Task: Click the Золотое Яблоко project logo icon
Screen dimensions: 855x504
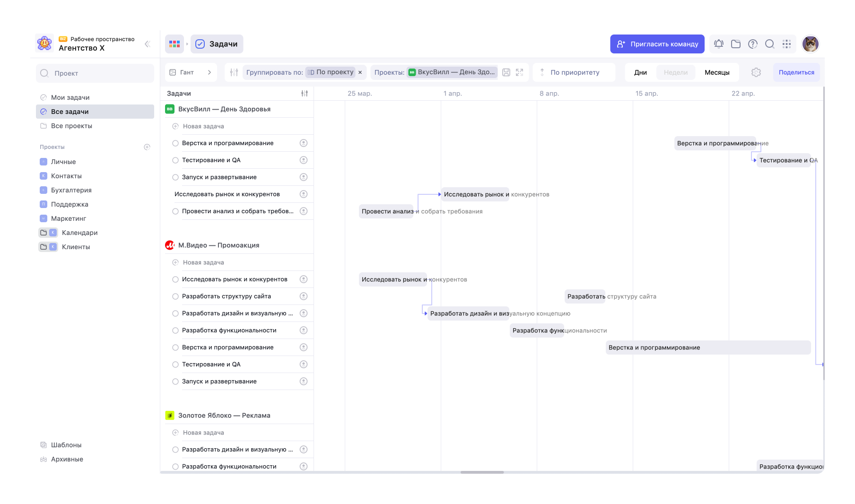Action: pos(170,416)
